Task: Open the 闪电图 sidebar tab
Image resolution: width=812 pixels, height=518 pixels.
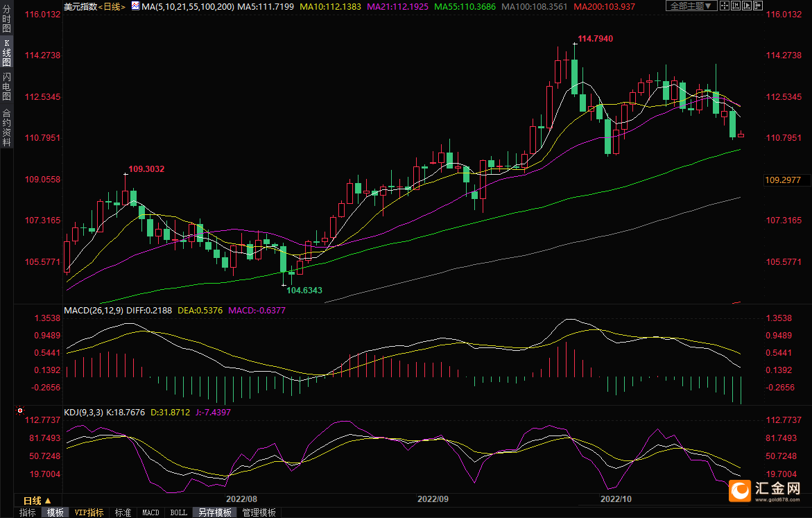Action: point(6,86)
